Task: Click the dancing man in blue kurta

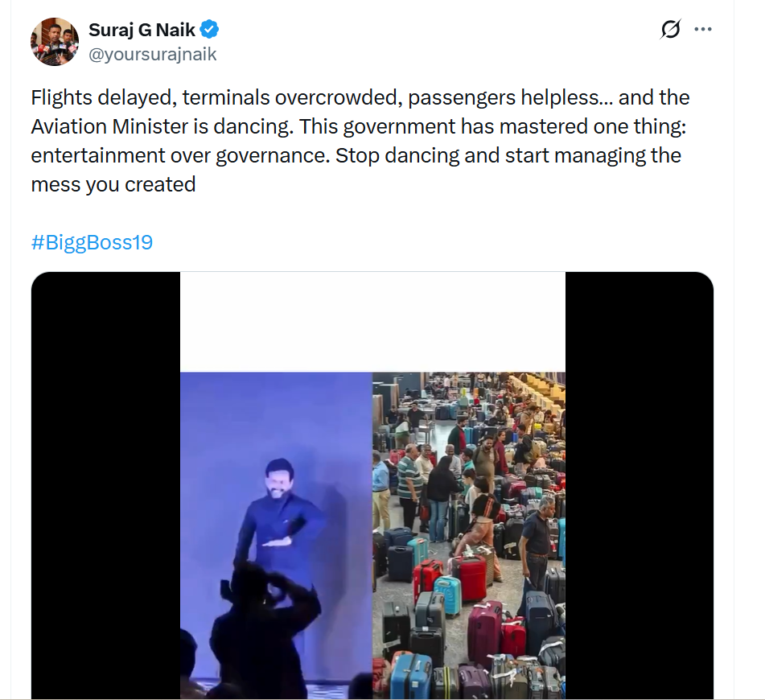Action: pyautogui.click(x=282, y=515)
